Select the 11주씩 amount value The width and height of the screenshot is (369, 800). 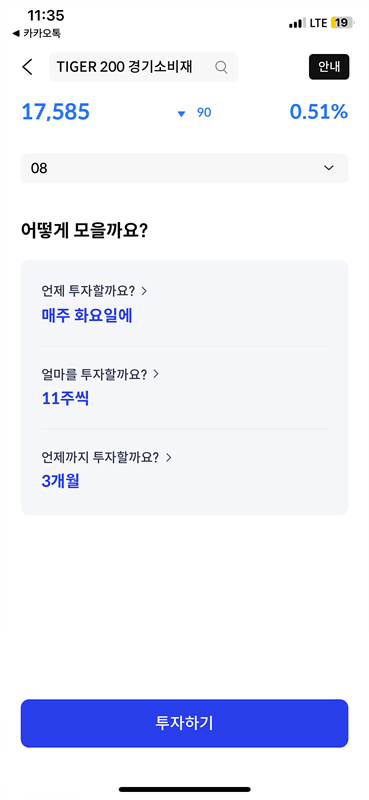click(65, 398)
